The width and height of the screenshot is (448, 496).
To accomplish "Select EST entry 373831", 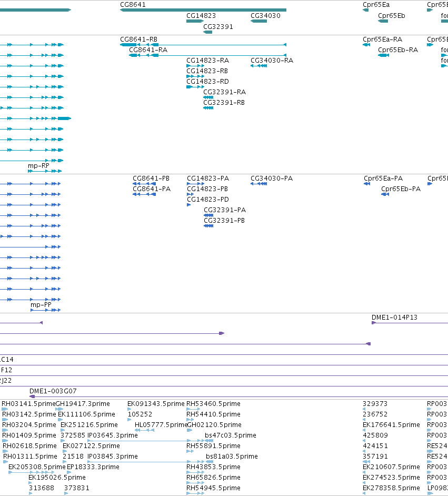I will tap(77, 488).
